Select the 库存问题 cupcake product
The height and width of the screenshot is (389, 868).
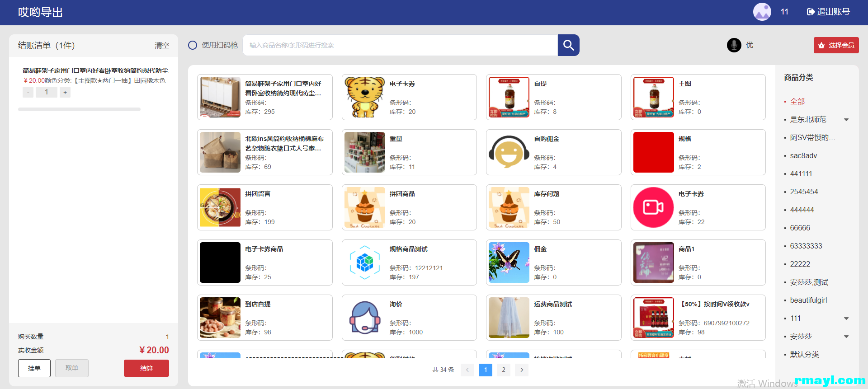(509, 207)
